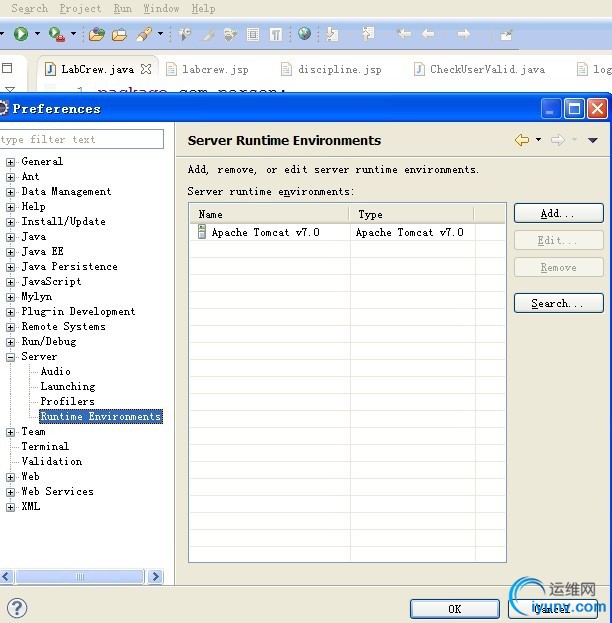The height and width of the screenshot is (623, 612).
Task: Click the Show Whitespace Characters pilcrow icon
Action: click(275, 35)
